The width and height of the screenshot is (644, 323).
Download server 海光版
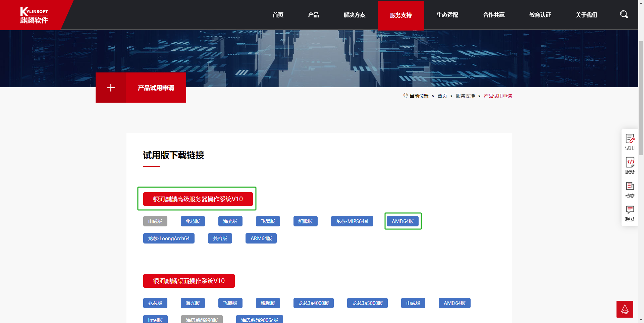tap(230, 221)
